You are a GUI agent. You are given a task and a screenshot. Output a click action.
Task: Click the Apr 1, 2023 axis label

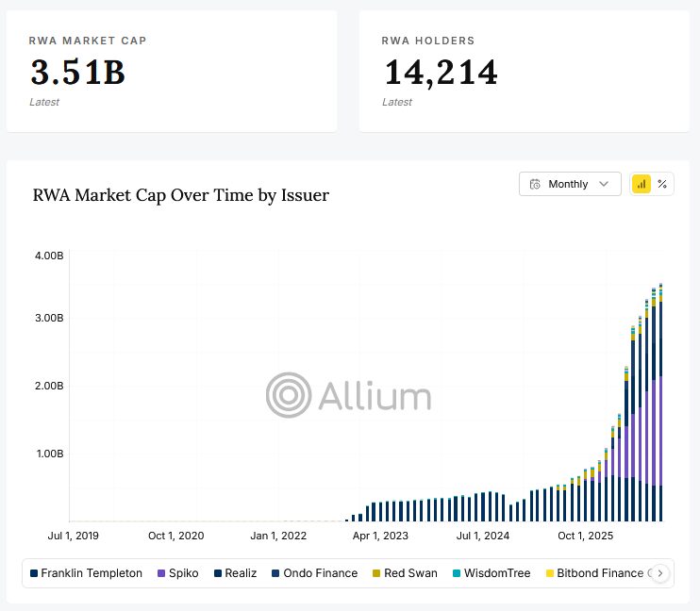point(380,536)
